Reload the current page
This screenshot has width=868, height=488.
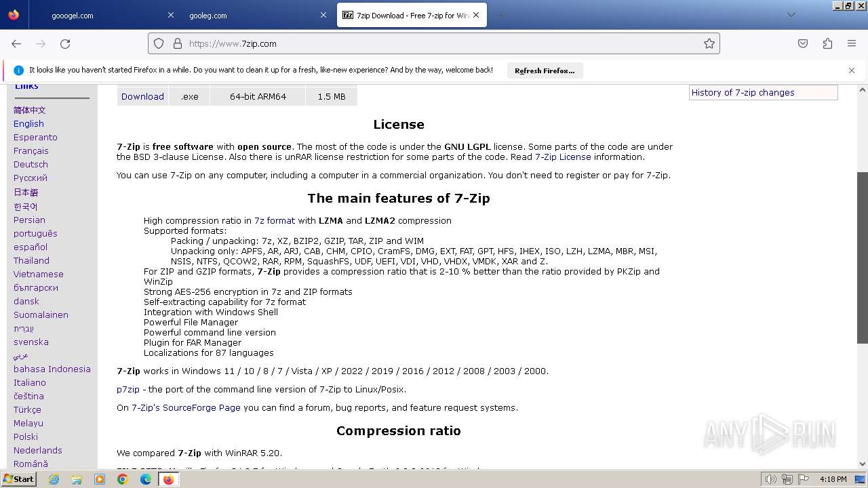coord(65,43)
